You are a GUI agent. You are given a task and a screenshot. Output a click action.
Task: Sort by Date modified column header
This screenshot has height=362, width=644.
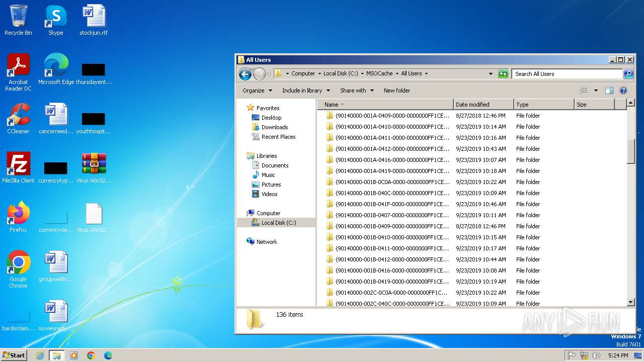point(484,105)
